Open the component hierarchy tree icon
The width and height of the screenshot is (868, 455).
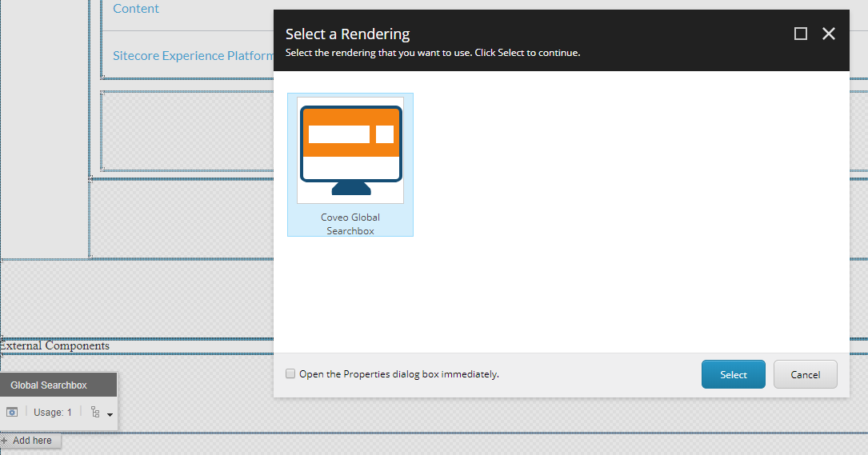click(95, 413)
